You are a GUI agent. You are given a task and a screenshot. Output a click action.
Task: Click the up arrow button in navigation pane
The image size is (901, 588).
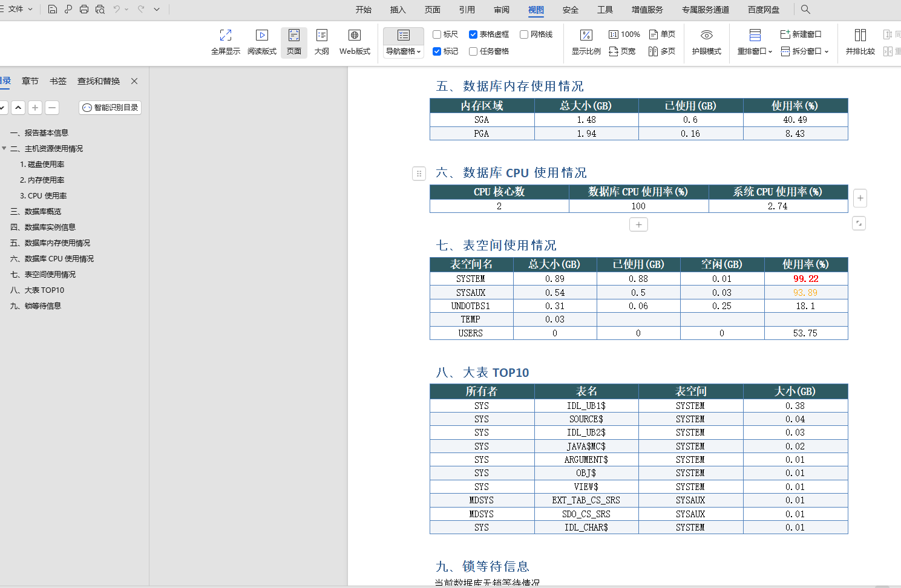(18, 108)
